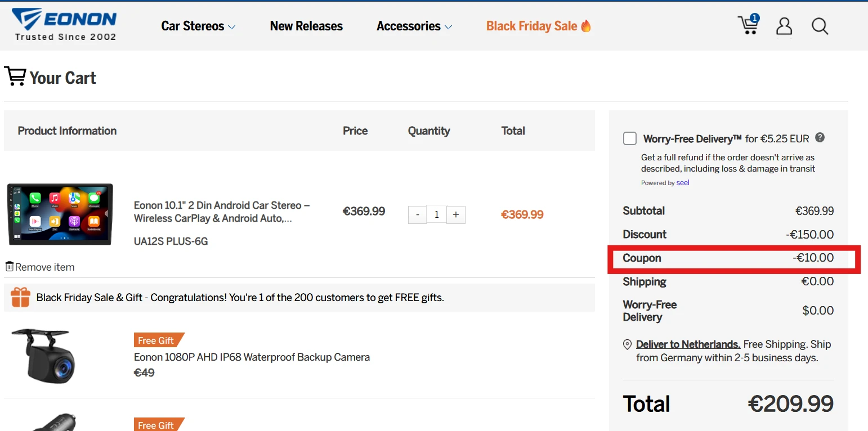Enable the Worry-Free Delivery checkbox

[x=630, y=138]
